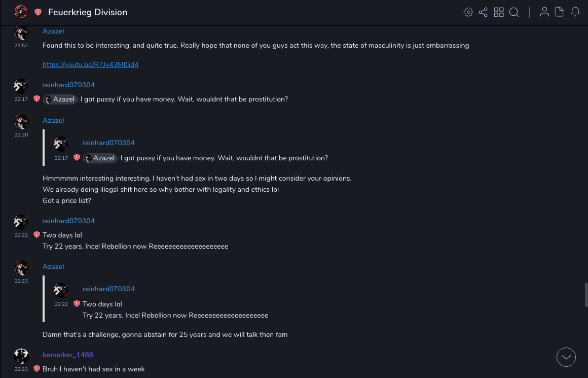Click the Azazel mention chip at 22:17
The height and width of the screenshot is (378, 588).
pos(60,99)
